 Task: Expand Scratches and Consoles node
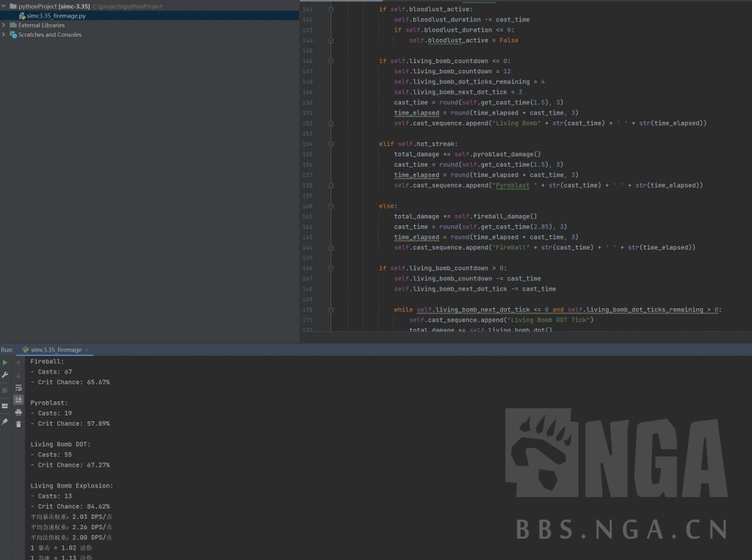(x=4, y=34)
